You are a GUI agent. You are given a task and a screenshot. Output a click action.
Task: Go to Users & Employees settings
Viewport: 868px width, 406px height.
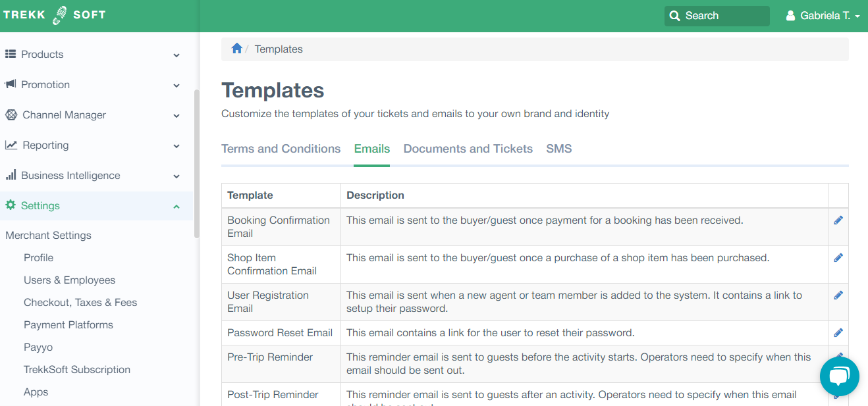point(69,280)
